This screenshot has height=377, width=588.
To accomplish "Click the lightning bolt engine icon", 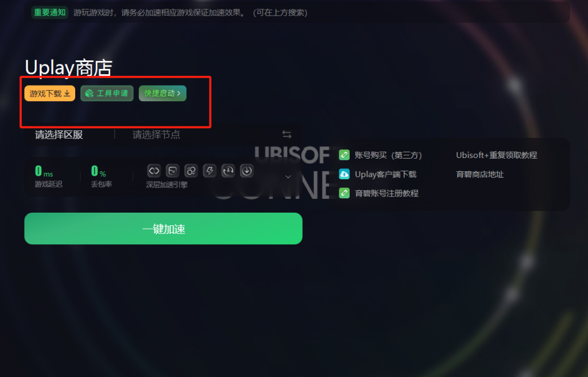I will 210,171.
